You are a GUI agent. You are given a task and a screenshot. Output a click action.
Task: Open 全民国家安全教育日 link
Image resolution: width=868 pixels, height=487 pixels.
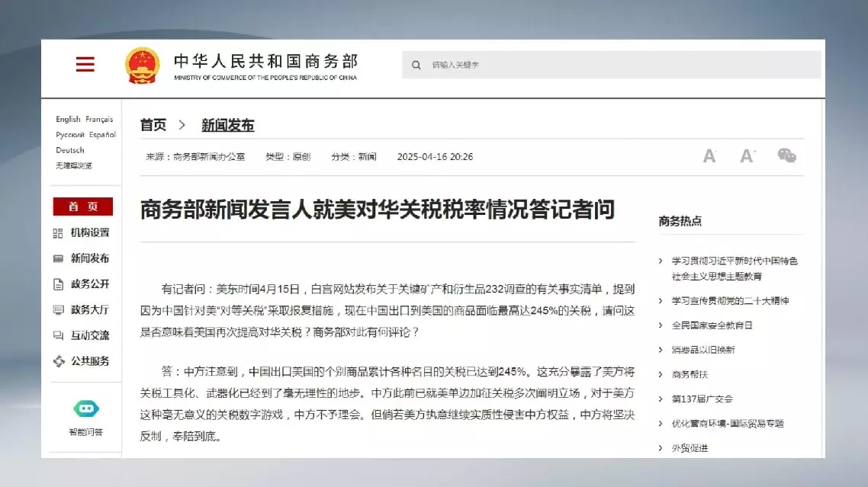click(x=712, y=325)
